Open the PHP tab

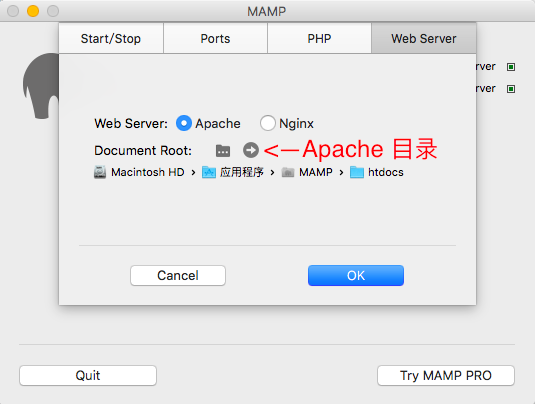point(319,39)
